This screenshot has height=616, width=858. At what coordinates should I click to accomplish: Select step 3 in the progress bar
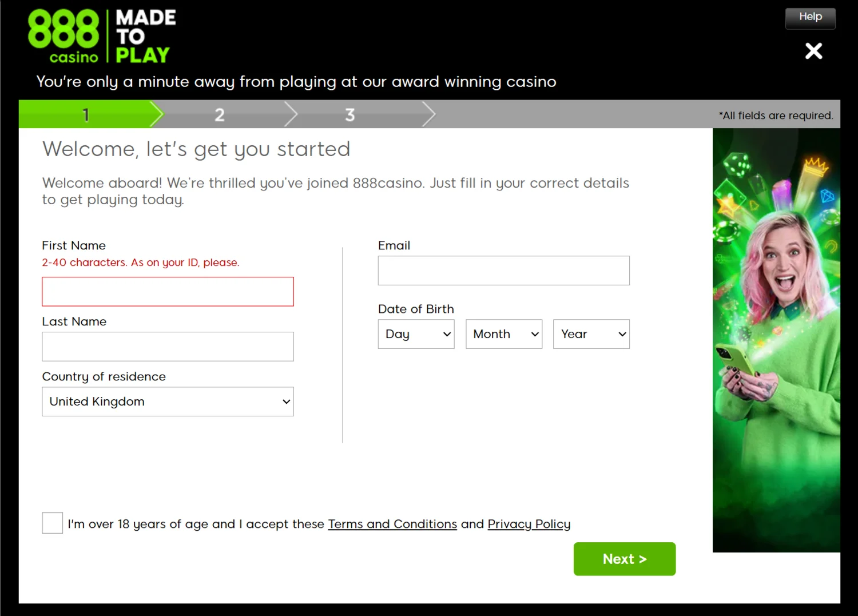[350, 114]
